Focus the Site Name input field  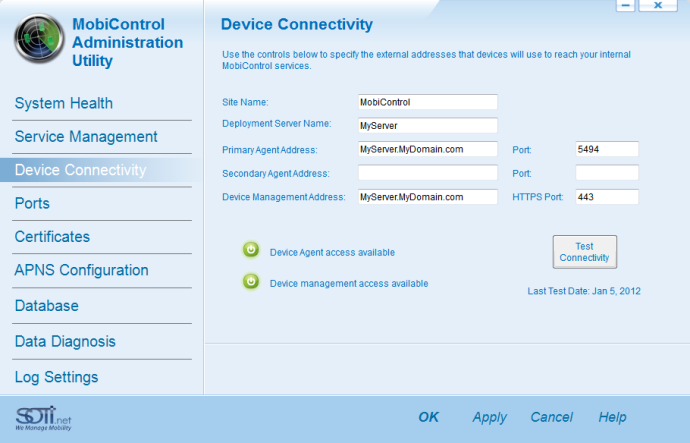pyautogui.click(x=428, y=102)
